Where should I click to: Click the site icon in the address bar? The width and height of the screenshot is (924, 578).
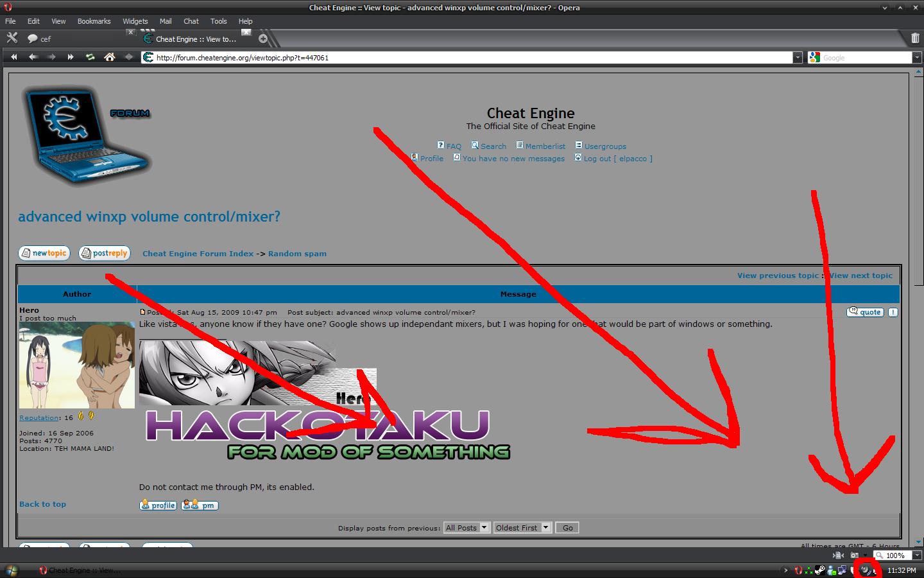coord(148,57)
